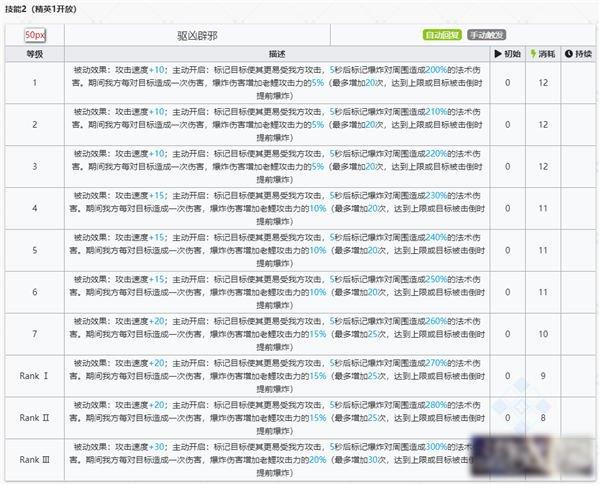Select level 1 row label
This screenshot has width=600, height=485.
[35, 83]
